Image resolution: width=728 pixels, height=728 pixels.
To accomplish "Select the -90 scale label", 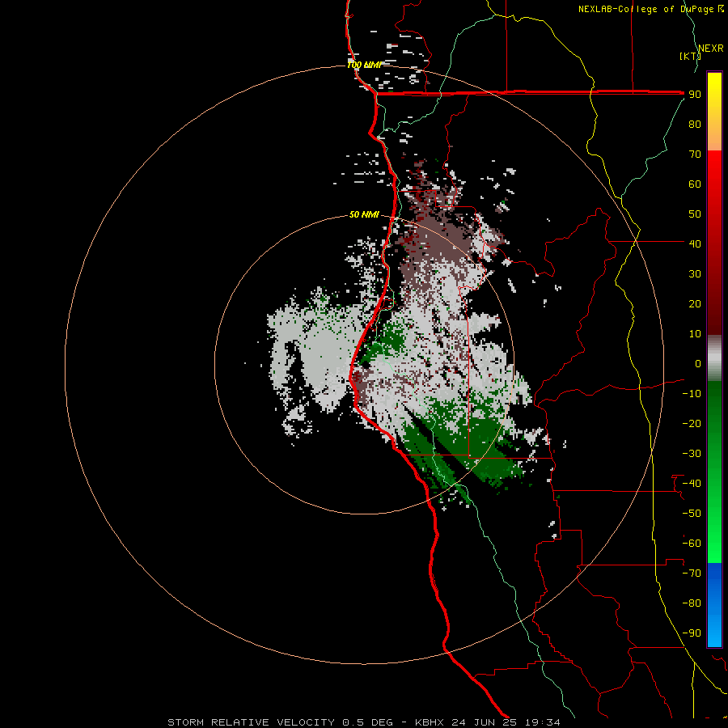I will [x=692, y=633].
